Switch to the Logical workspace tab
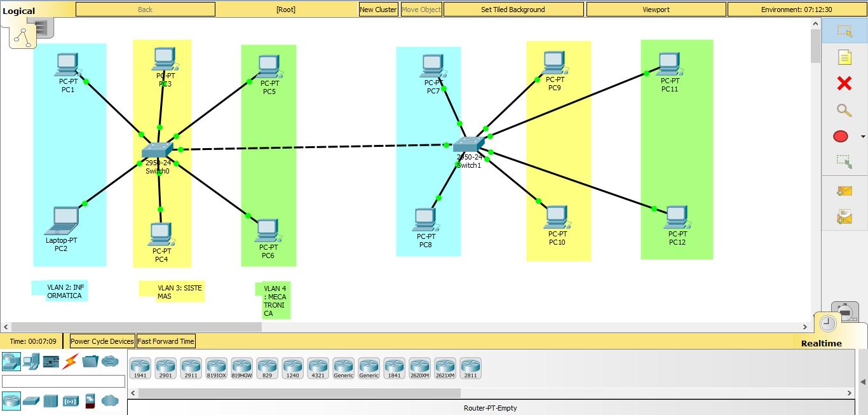Image resolution: width=868 pixels, height=415 pixels. [x=19, y=11]
